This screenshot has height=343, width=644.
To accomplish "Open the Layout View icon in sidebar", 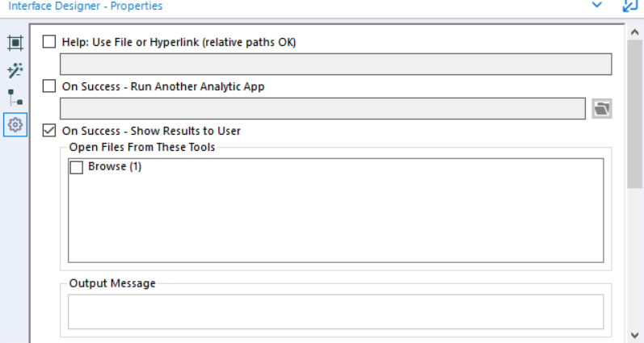I will [15, 42].
